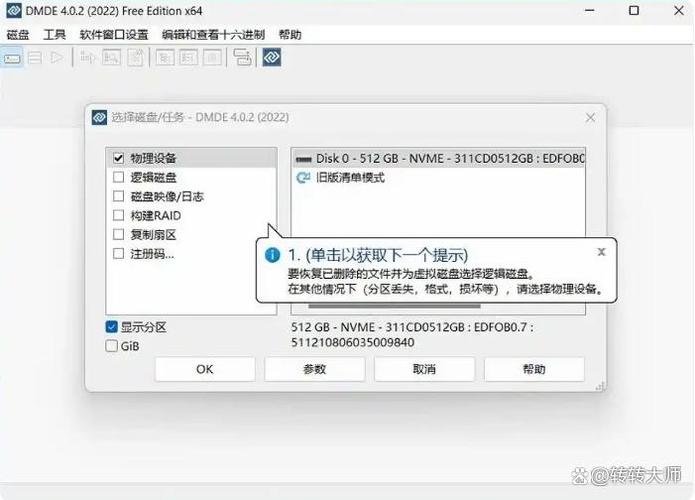Click the blue info icon in the hint balloon
This screenshot has height=500, width=695.
[x=272, y=255]
